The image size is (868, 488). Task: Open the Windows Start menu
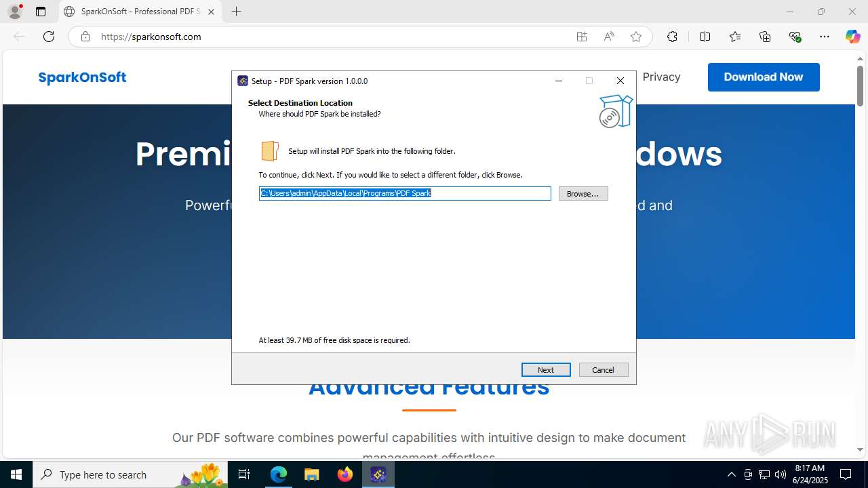point(16,474)
